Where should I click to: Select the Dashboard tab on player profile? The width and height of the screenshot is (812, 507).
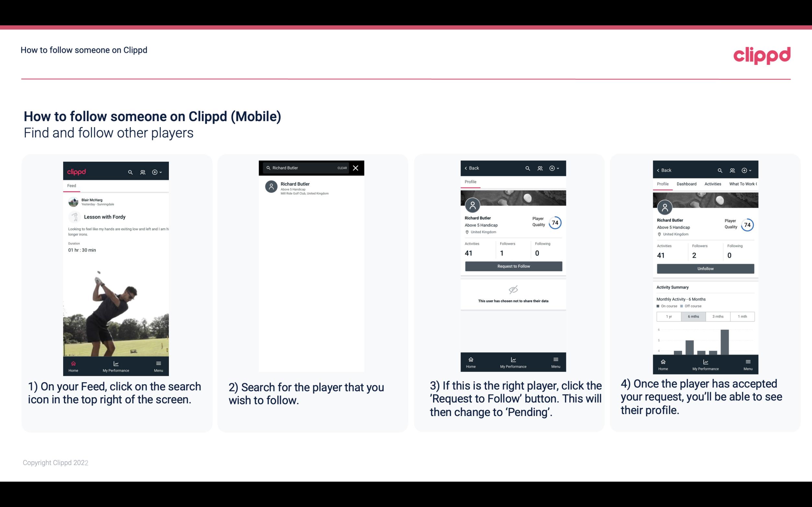[687, 184]
